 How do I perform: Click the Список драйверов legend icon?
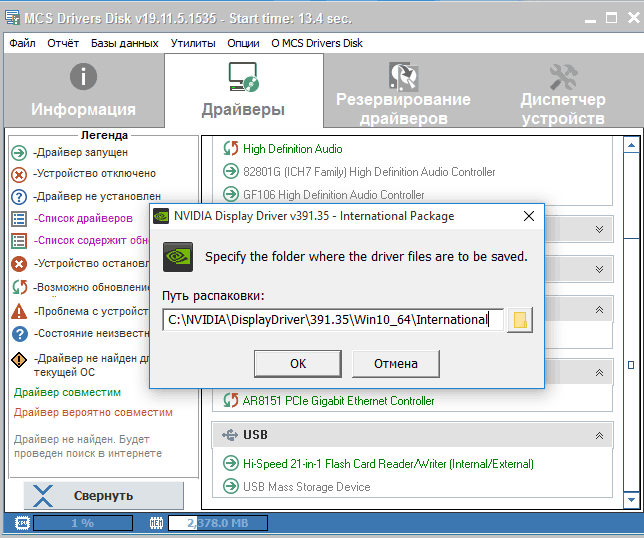tap(19, 219)
